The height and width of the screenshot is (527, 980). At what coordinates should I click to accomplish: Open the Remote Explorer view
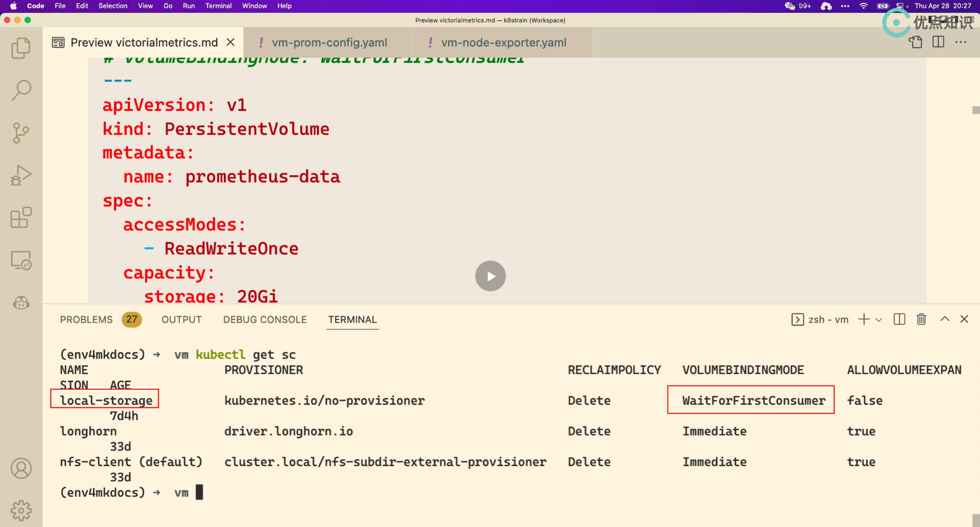pos(21,260)
